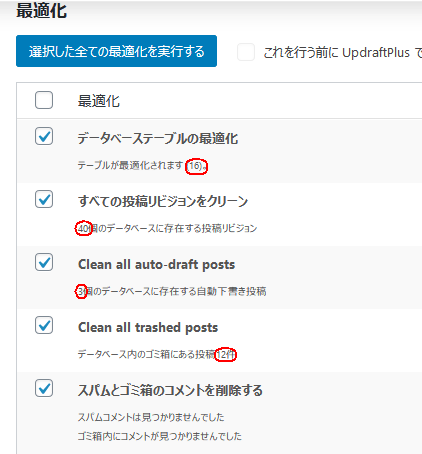Toggle the Clean all auto-draft posts checkbox

[x=44, y=262]
